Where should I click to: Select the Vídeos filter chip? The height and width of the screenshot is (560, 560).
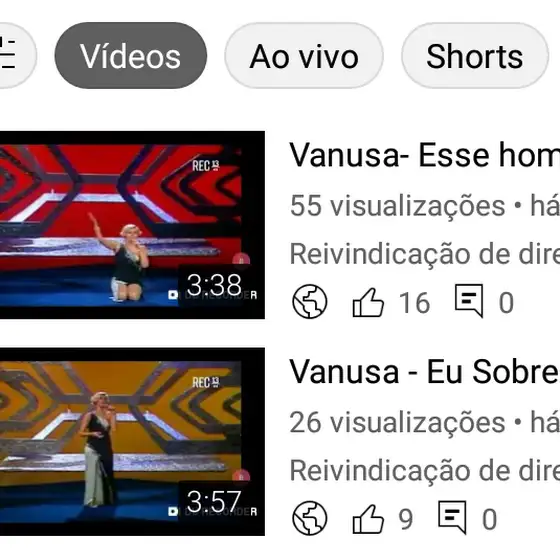[x=131, y=55]
